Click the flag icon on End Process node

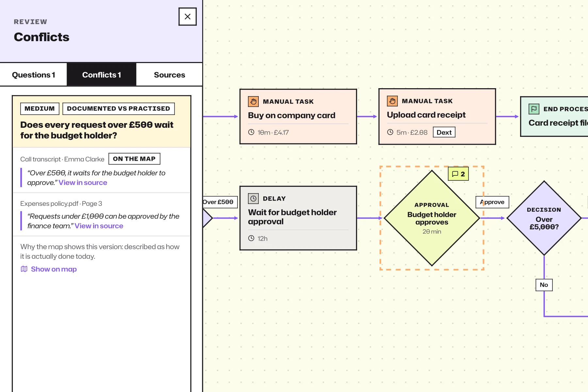(x=534, y=109)
